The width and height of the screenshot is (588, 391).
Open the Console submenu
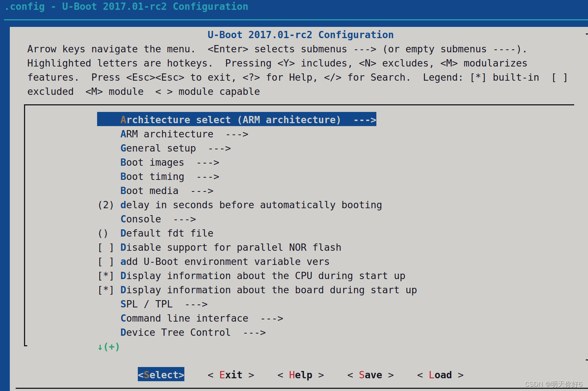point(158,219)
